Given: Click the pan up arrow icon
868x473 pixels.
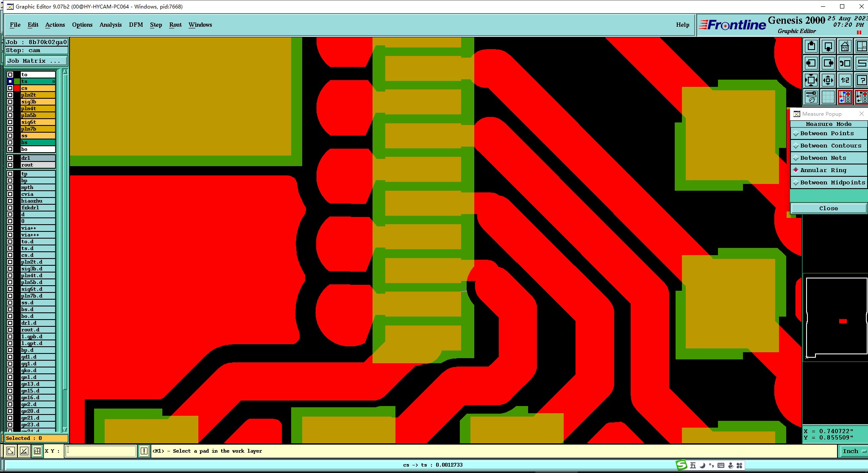Looking at the screenshot, I should point(811,46).
